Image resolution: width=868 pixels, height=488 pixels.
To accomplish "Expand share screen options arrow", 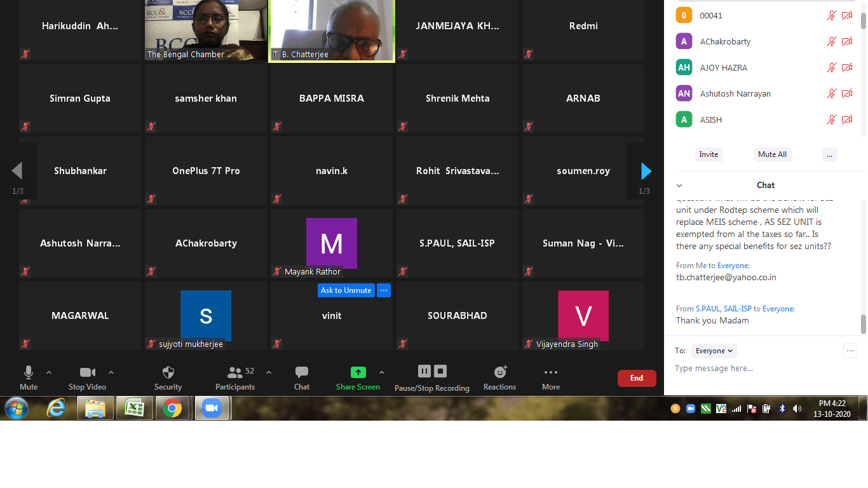I will pyautogui.click(x=381, y=372).
